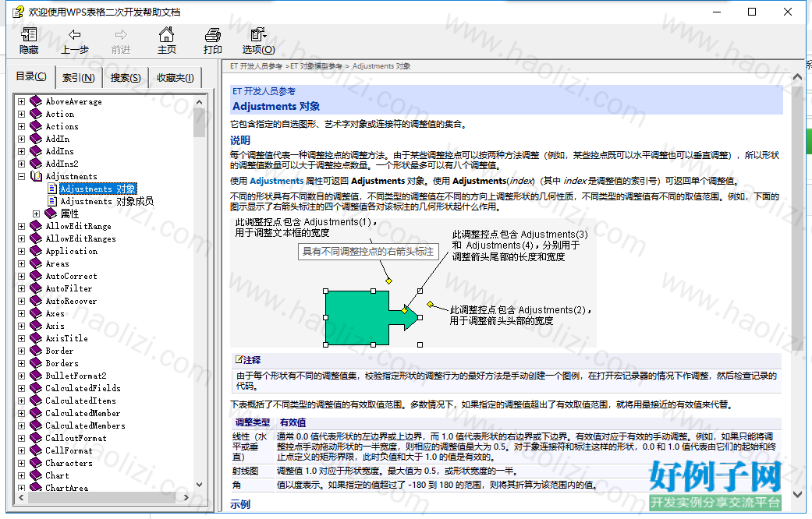Image resolution: width=812 pixels, height=519 pixels.
Task: Open the Adjustments property link in text
Action: pos(277,181)
